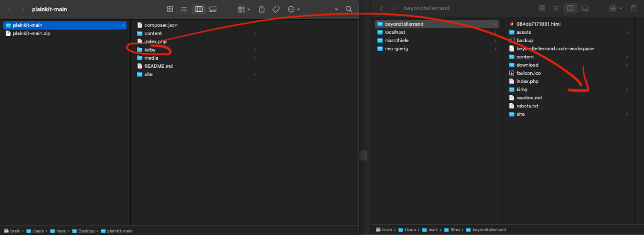Switch beyondtellerrand window to icon view
This screenshot has width=644, height=235.
click(541, 8)
